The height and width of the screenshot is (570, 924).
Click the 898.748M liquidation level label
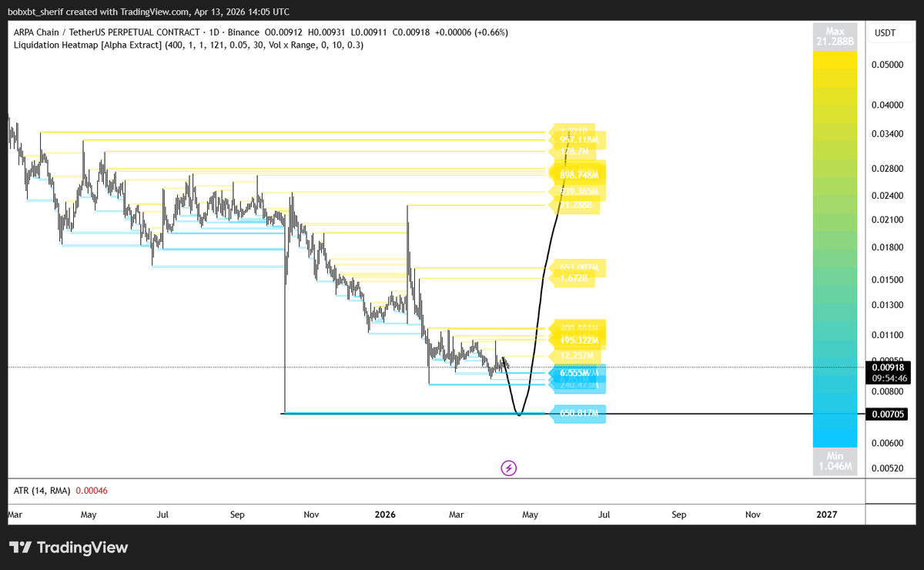click(x=578, y=176)
